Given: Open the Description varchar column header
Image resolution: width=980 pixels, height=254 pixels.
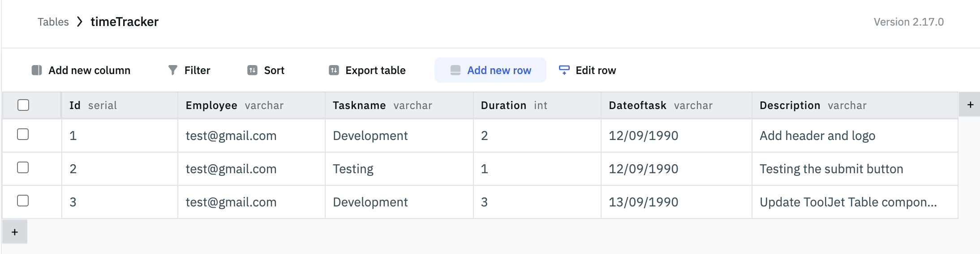Looking at the screenshot, I should pos(812,105).
